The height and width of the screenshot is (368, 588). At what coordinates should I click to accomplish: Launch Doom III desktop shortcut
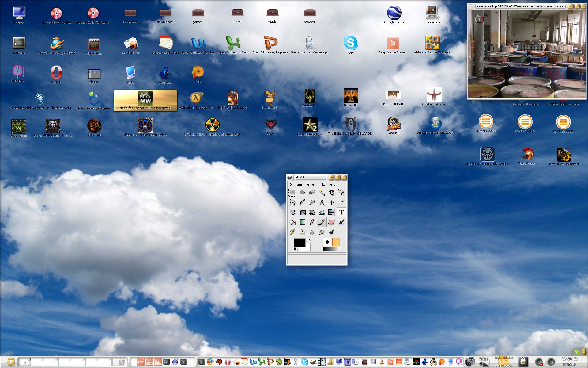[x=351, y=98]
